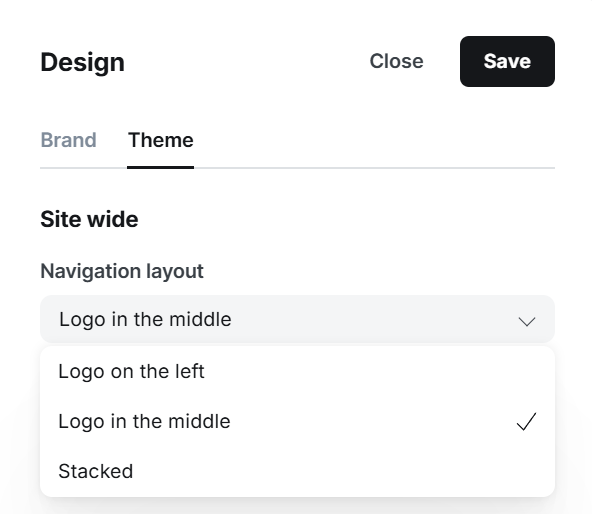This screenshot has width=592, height=514.
Task: Click the Close text link beside Save
Action: click(396, 61)
